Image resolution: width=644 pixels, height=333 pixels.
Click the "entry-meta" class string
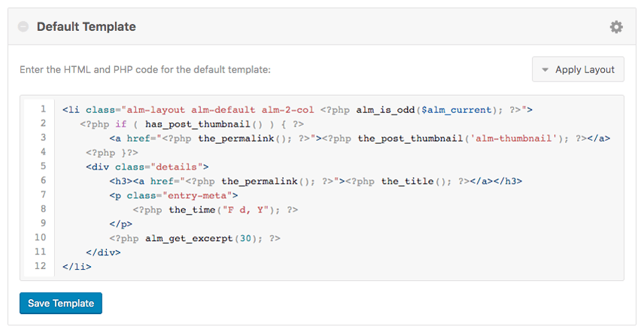[197, 195]
